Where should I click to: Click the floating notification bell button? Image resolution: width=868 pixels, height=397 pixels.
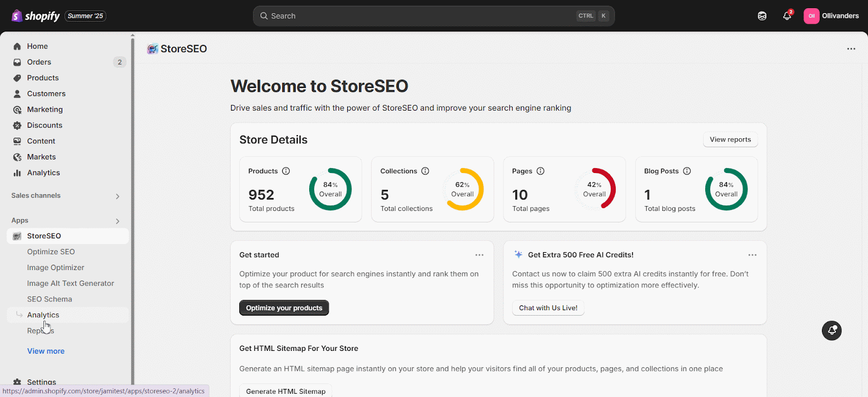(832, 330)
